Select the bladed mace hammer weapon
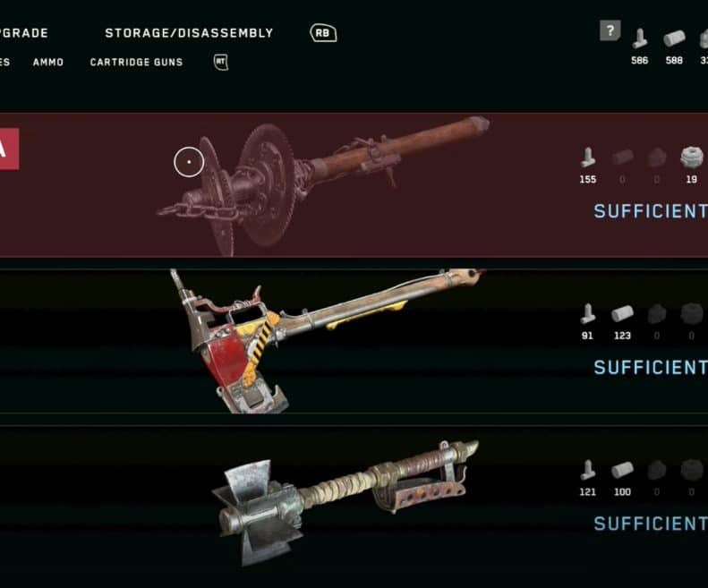708x588 pixels. pyautogui.click(x=345, y=504)
